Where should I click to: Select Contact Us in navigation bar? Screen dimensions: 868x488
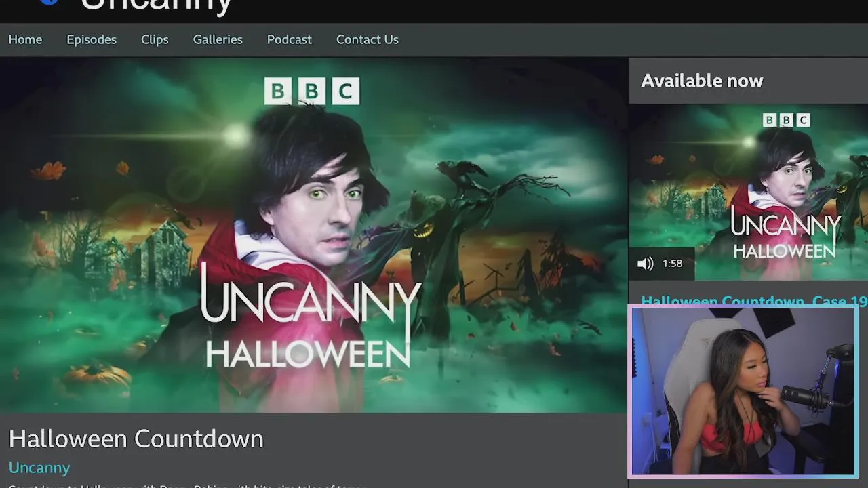pos(368,39)
